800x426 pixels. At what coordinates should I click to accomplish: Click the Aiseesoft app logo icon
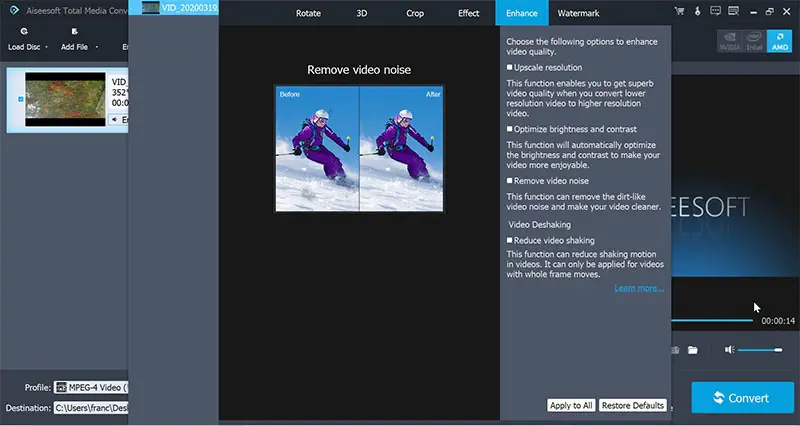click(x=14, y=10)
